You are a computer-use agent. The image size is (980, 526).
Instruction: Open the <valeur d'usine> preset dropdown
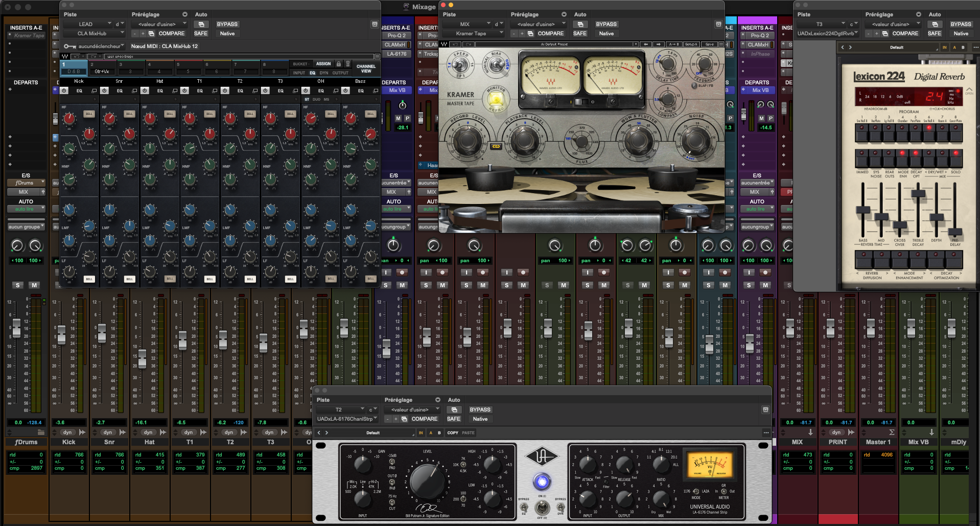(159, 24)
